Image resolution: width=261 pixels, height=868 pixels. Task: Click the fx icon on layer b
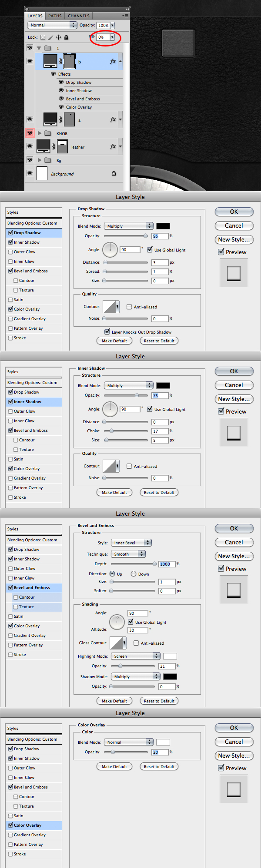point(113,61)
